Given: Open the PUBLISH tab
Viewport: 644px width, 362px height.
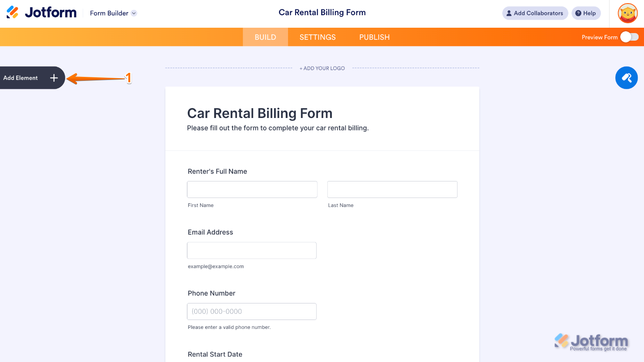Looking at the screenshot, I should click(x=374, y=37).
